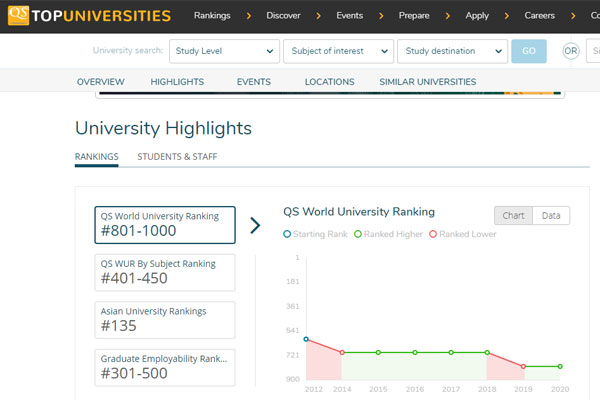Open the Apply menu
600x400 pixels.
point(477,16)
